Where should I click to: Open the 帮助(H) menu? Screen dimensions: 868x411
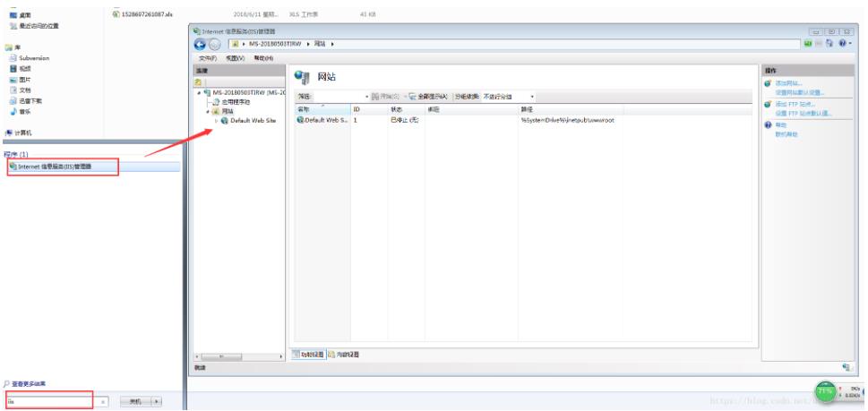[263, 58]
